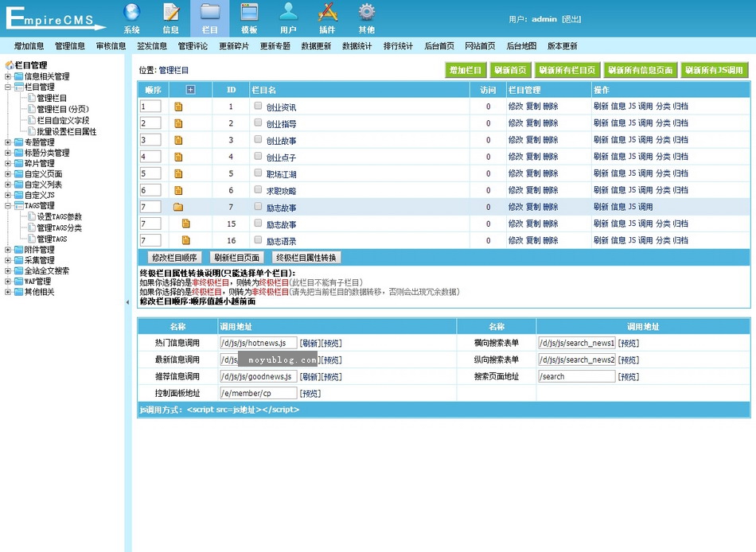This screenshot has height=552, width=756.
Task: Expand the 全站全文搜索 tree node
Action: coord(8,271)
